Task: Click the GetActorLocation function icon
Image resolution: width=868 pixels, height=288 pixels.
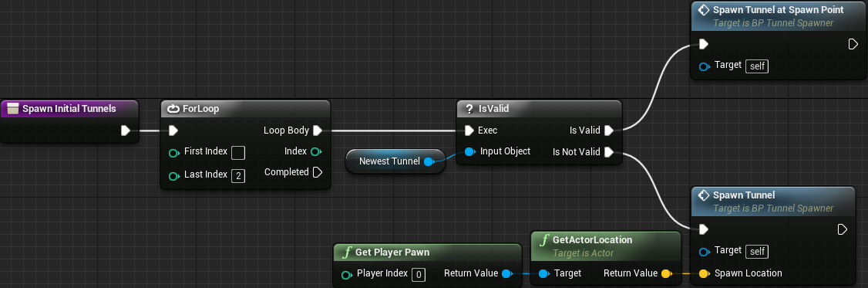Action: pos(545,239)
